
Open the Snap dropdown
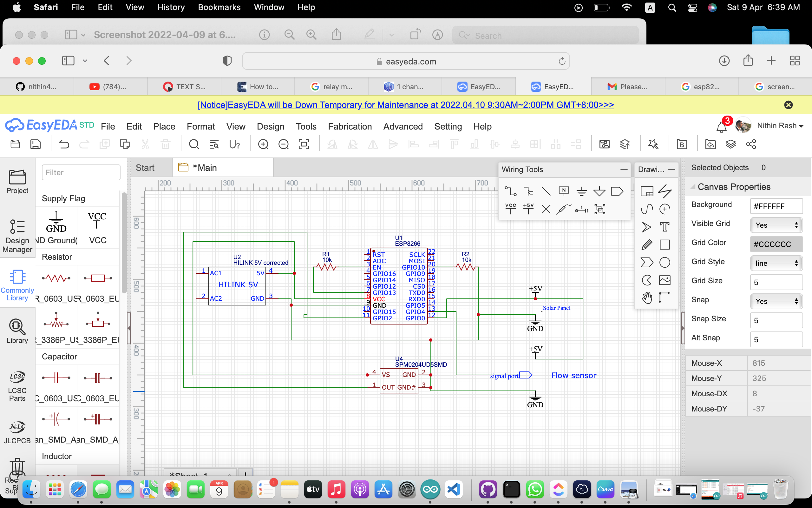pos(776,301)
